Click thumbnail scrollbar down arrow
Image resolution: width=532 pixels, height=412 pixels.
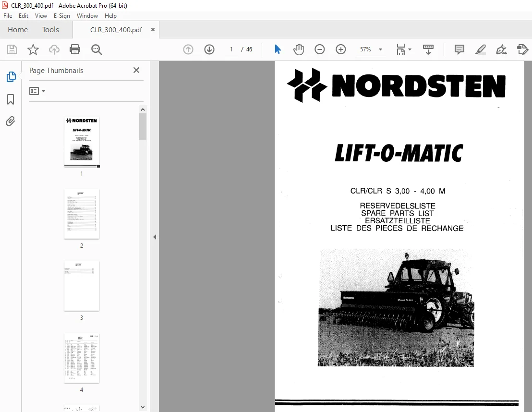coord(143,407)
